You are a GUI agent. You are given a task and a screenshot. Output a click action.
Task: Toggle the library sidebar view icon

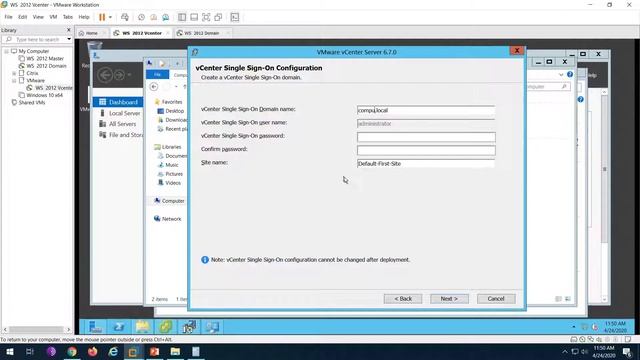coord(182,17)
